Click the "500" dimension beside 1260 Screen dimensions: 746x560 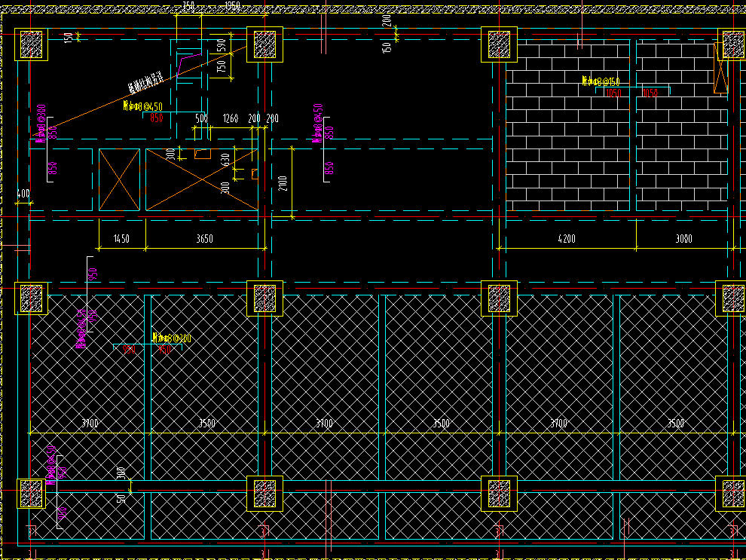202,118
